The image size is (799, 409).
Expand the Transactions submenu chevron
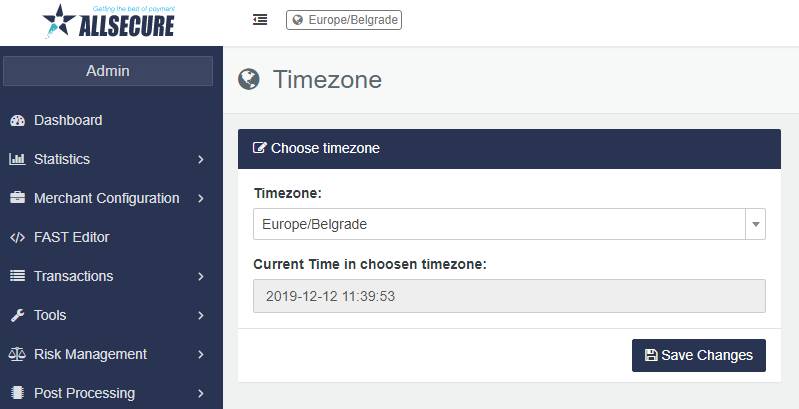201,276
